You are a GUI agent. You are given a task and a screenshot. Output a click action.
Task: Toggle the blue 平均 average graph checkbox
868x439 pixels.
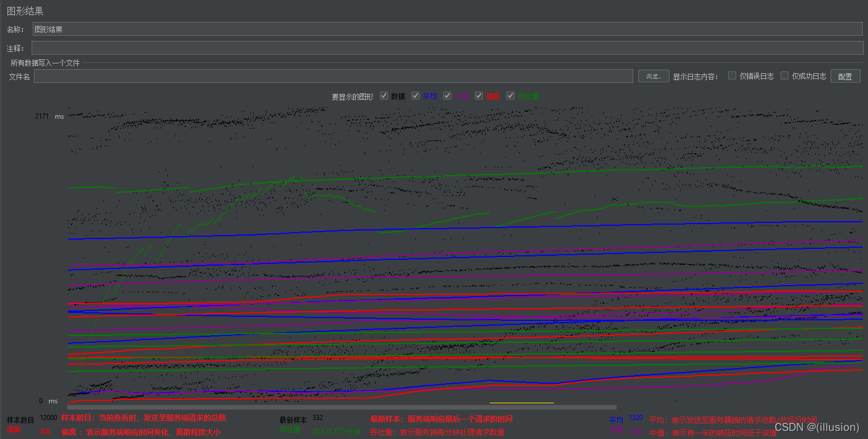[416, 96]
